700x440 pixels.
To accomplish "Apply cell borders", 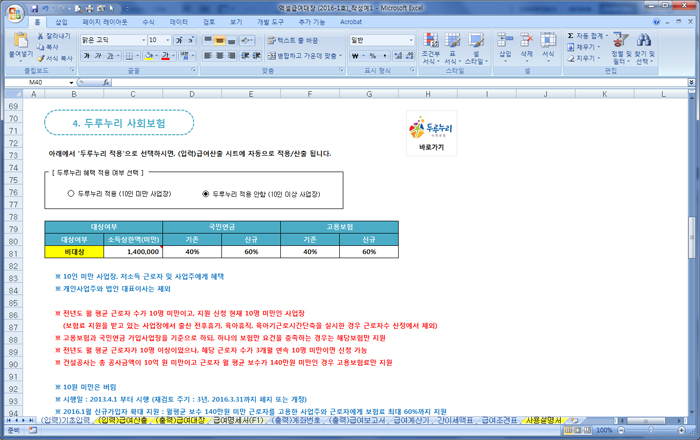I will tap(129, 56).
